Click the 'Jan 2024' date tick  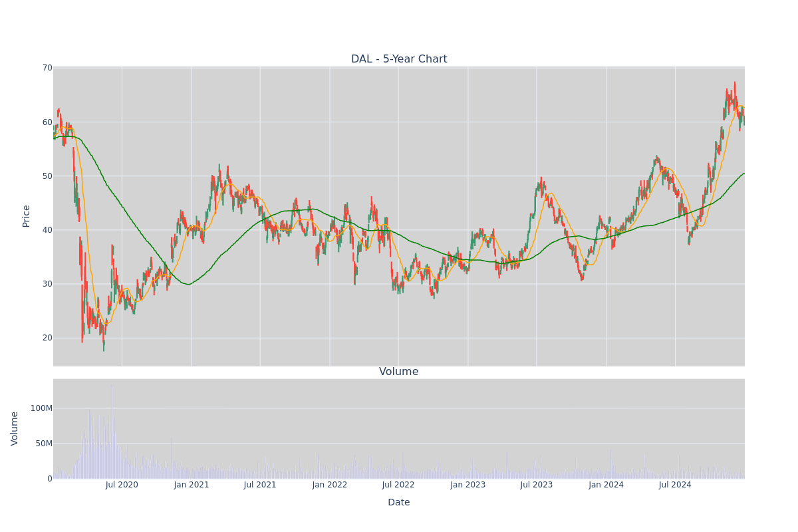[x=606, y=485]
